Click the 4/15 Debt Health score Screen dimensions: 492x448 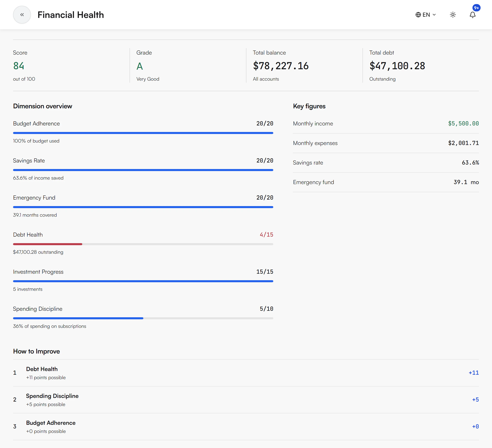[x=266, y=235]
